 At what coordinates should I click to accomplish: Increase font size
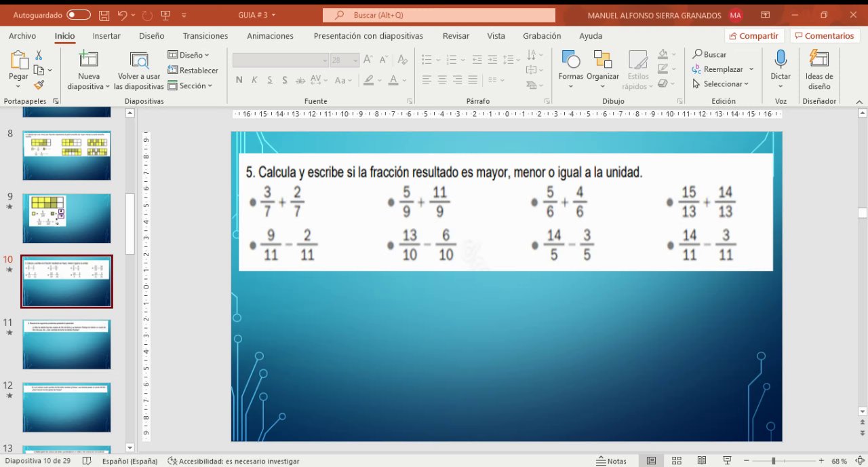pyautogui.click(x=368, y=60)
